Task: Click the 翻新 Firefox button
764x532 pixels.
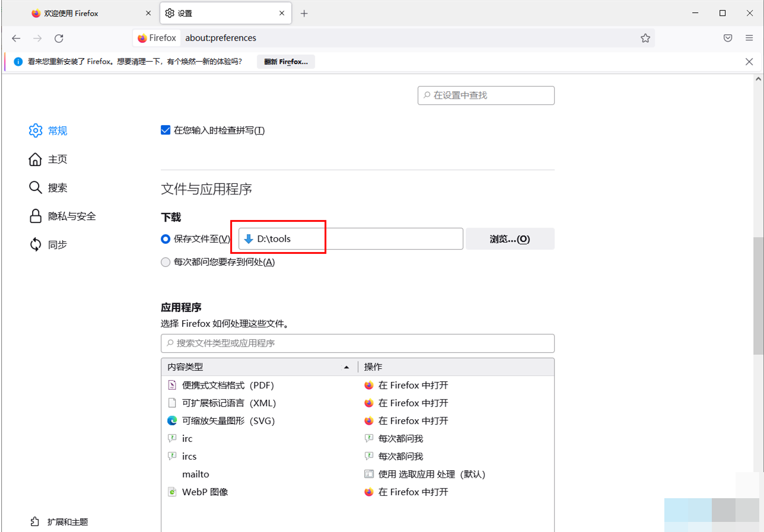Action: (x=286, y=62)
